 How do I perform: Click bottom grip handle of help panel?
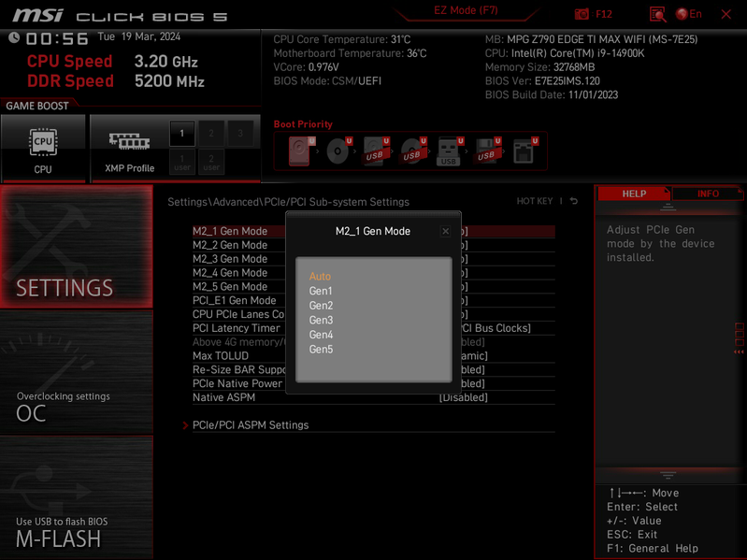(668, 475)
